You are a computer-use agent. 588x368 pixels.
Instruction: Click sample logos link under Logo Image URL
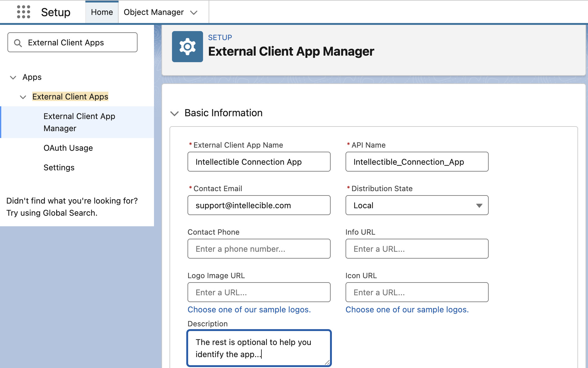click(x=249, y=310)
